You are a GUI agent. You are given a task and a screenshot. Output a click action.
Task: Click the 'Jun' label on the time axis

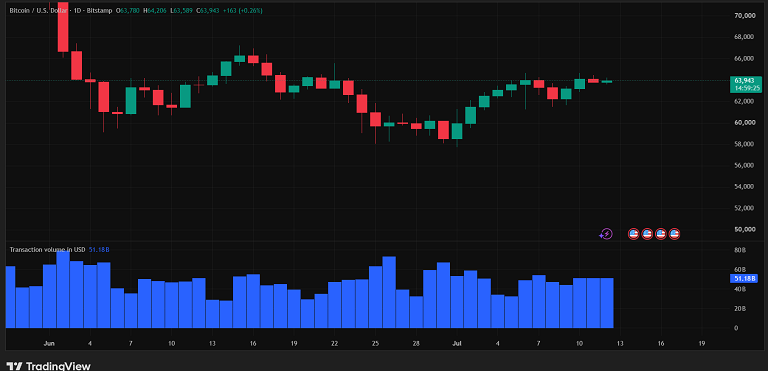[x=49, y=344]
